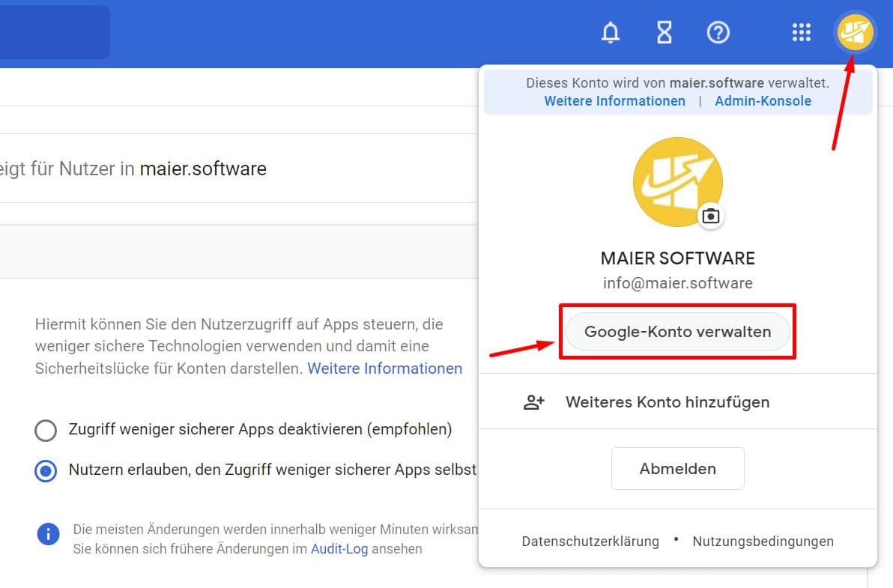
Task: Click the add person icon
Action: [533, 402]
